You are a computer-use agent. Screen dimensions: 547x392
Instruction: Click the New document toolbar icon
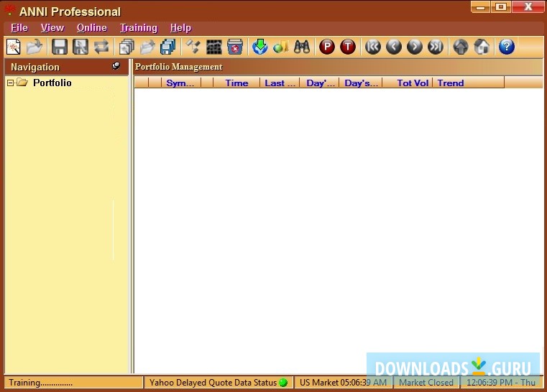click(14, 47)
